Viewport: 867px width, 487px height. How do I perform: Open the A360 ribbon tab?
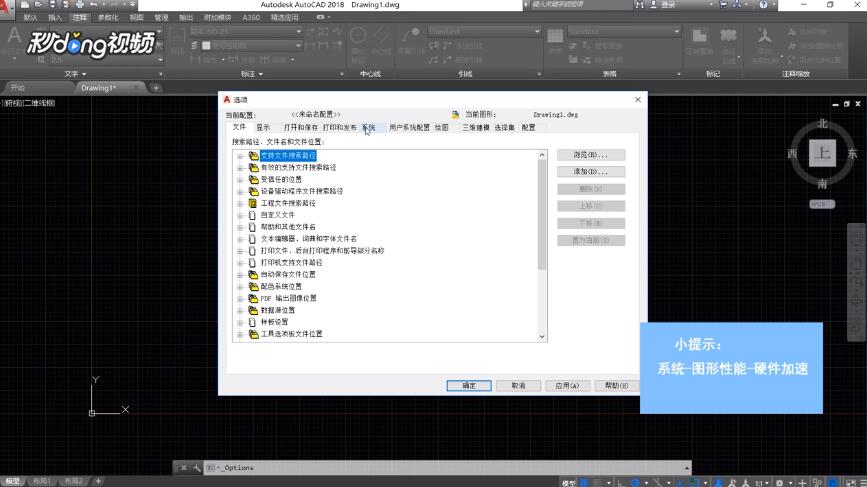click(x=251, y=18)
